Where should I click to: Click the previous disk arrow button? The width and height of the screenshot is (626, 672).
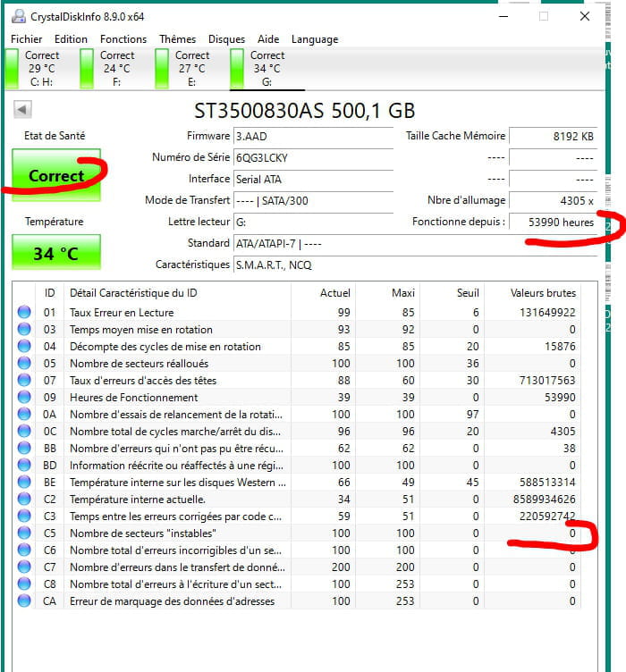pyautogui.click(x=23, y=110)
